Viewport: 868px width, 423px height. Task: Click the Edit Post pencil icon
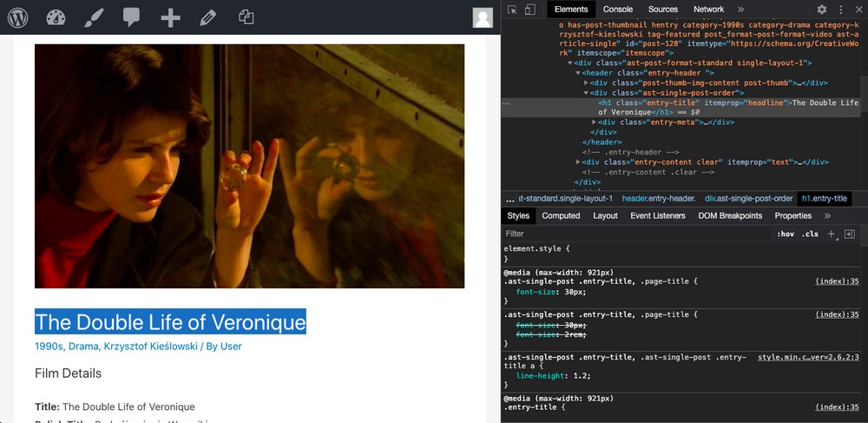coord(207,17)
